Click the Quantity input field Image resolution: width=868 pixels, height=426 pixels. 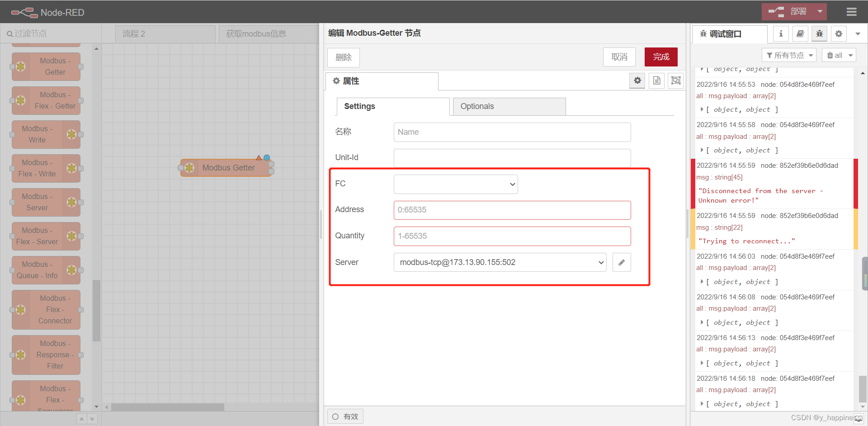[x=512, y=236]
